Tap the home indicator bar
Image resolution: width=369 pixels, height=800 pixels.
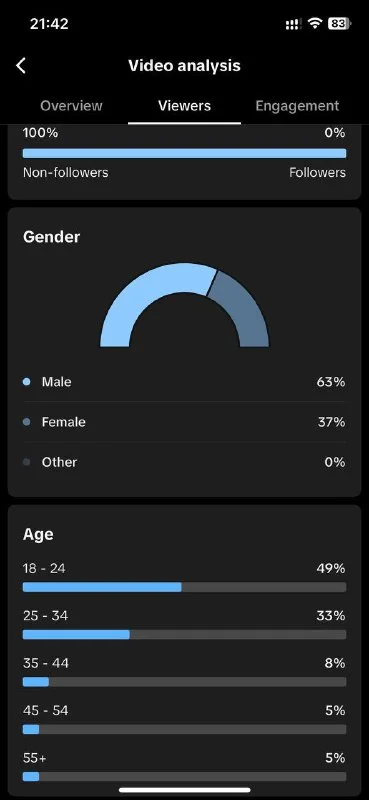pos(184,790)
